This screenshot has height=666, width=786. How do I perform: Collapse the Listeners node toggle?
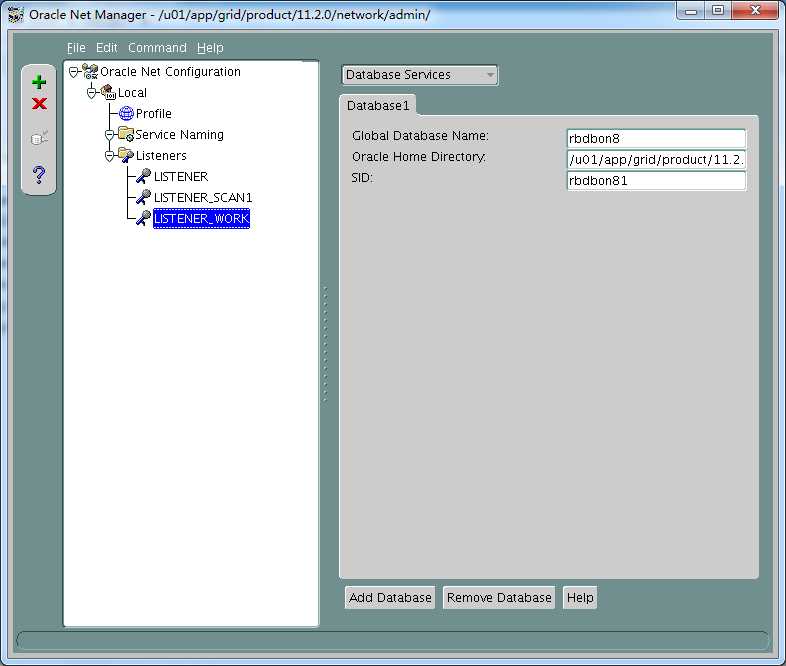coord(109,156)
